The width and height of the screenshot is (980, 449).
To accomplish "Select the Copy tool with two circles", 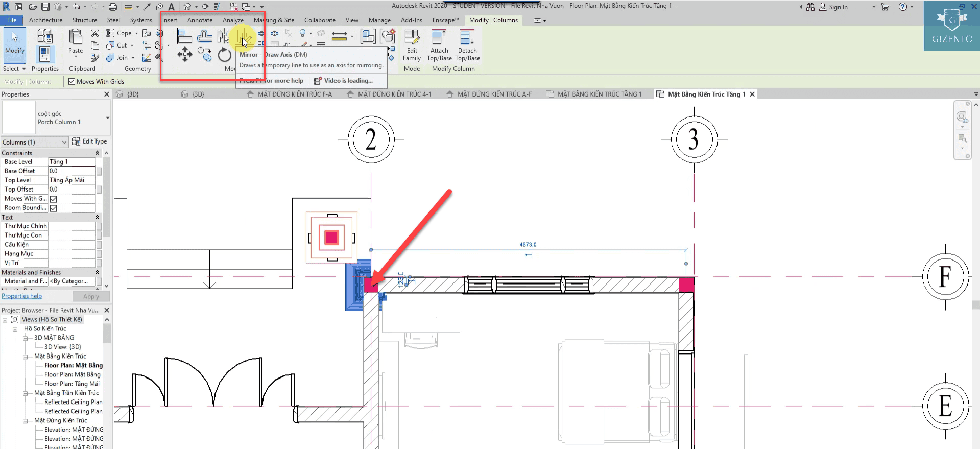I will pos(205,54).
